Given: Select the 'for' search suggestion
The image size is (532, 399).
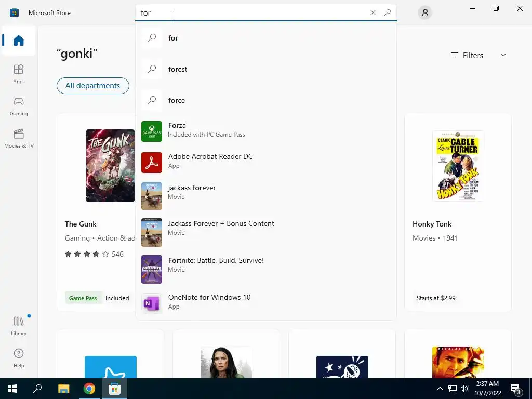Looking at the screenshot, I should point(265,38).
